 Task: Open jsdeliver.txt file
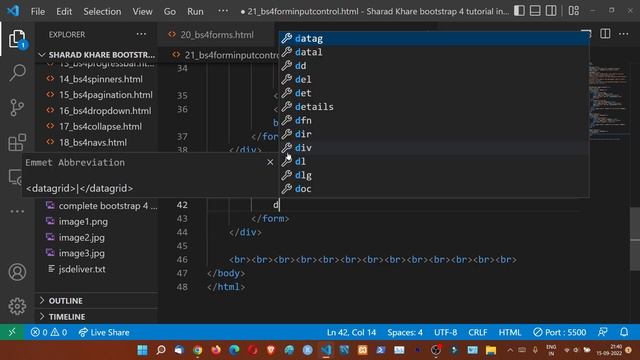click(x=82, y=269)
